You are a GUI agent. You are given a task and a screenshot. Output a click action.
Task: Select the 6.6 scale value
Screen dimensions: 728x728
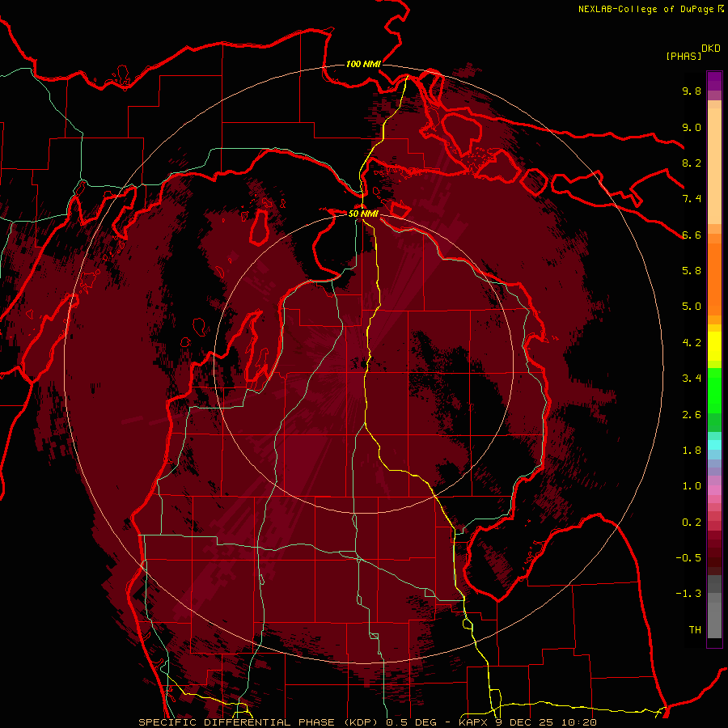coord(692,235)
